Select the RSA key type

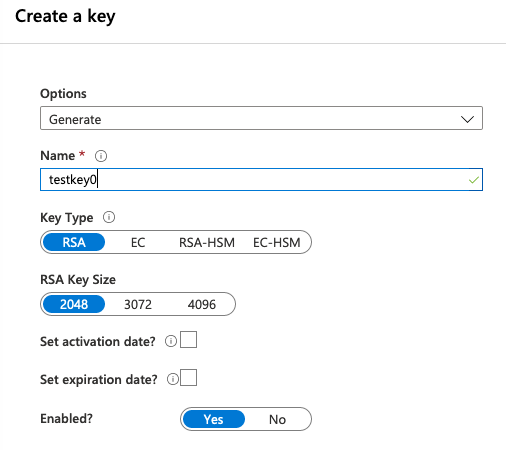click(74, 242)
